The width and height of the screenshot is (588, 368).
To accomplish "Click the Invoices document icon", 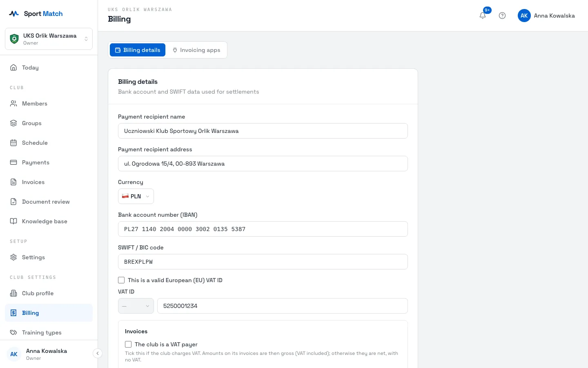I will coord(13,182).
